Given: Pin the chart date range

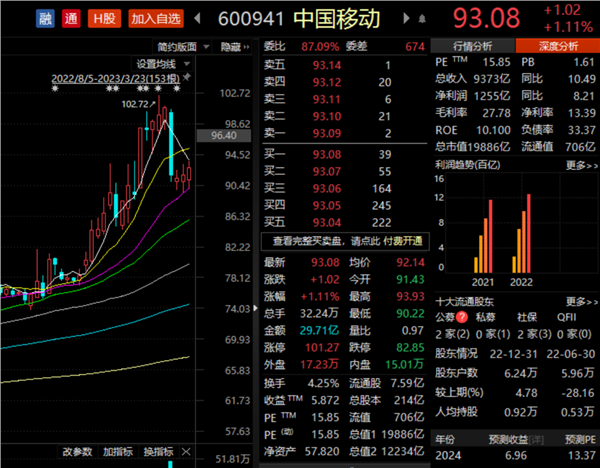Looking at the screenshot, I should click(186, 75).
